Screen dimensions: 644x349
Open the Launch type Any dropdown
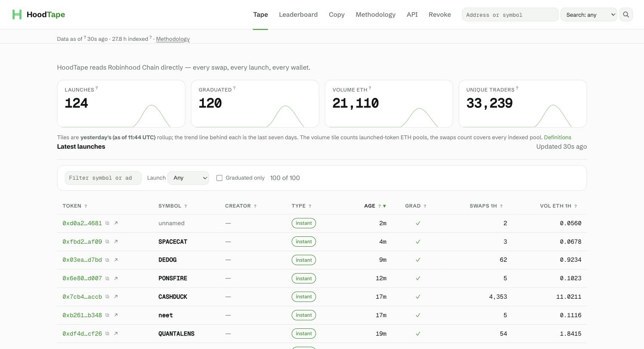[188, 178]
